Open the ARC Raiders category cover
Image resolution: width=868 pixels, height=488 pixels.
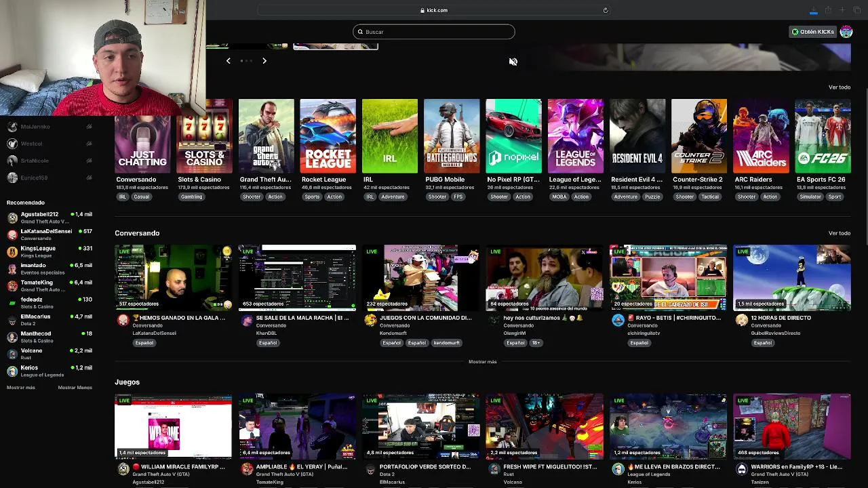761,136
